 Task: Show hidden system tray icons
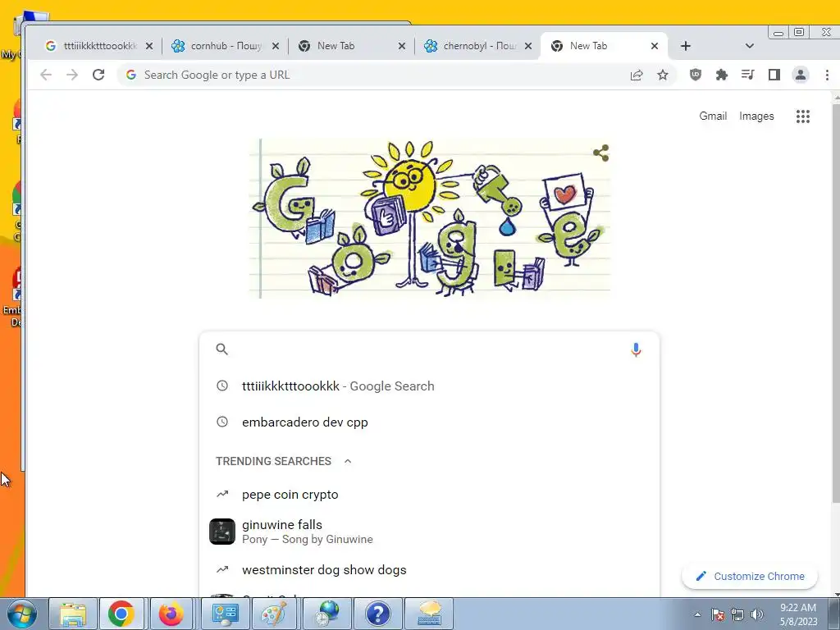click(x=697, y=614)
